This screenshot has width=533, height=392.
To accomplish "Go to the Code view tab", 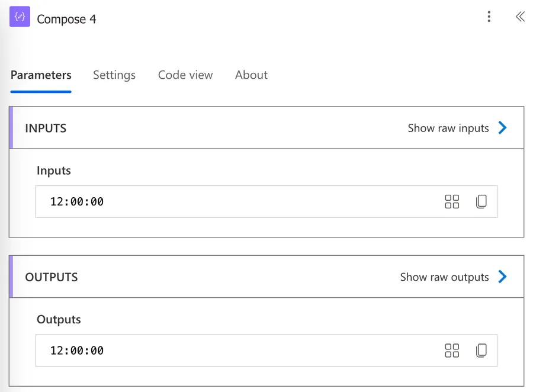I will [x=185, y=75].
